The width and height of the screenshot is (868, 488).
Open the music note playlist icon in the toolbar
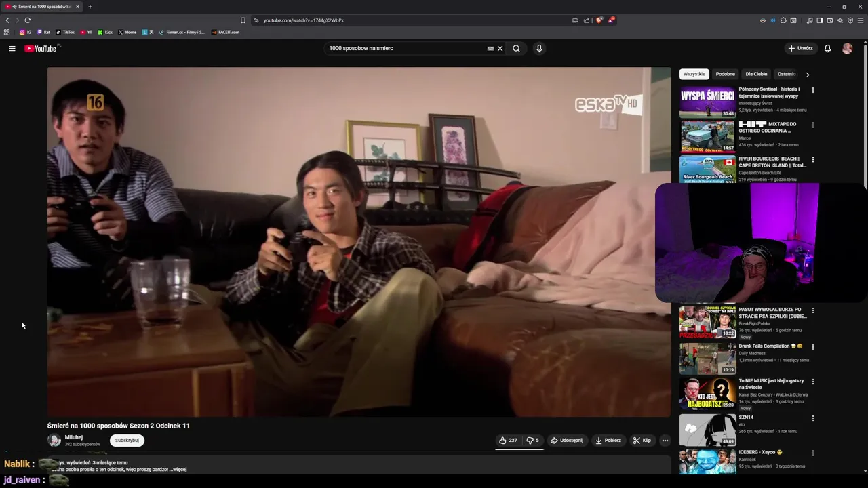coord(810,20)
